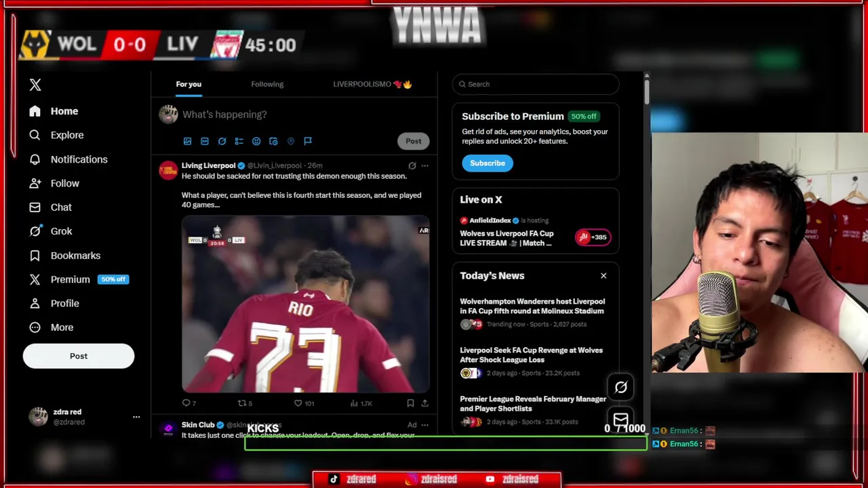Close the Today's News panel
The width and height of the screenshot is (868, 488).
(604, 276)
